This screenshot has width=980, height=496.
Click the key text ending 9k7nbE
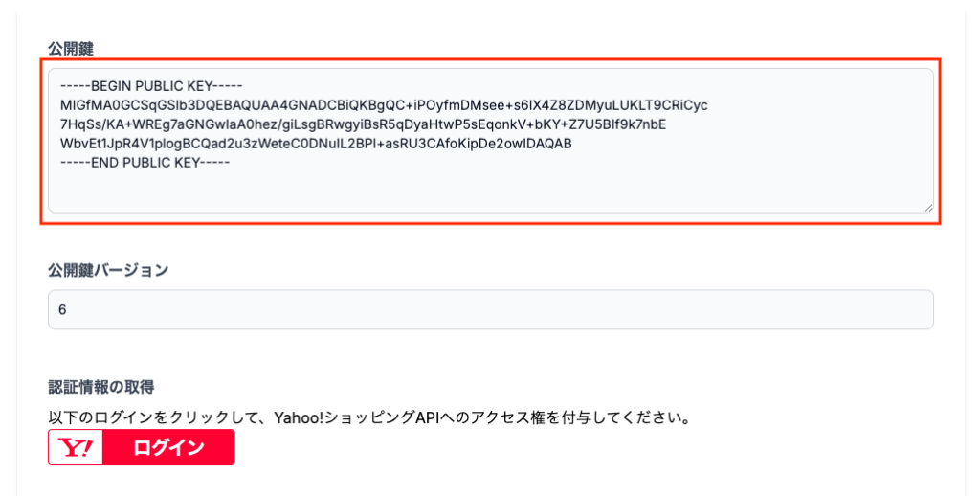pyautogui.click(x=637, y=124)
